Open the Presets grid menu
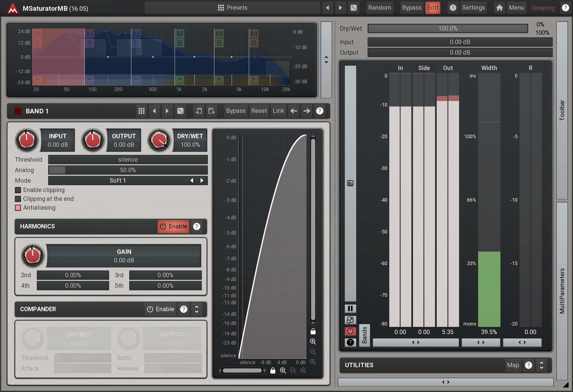 [221, 8]
